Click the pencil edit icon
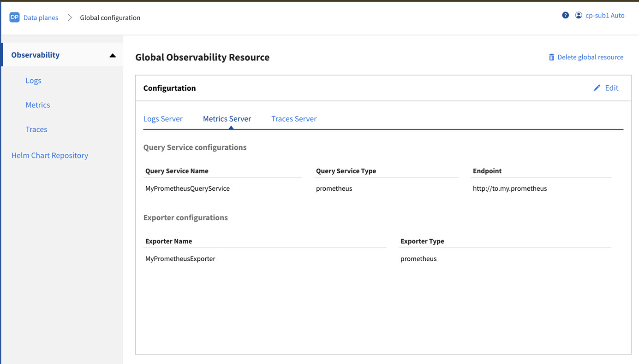This screenshot has height=364, width=639. (x=597, y=88)
